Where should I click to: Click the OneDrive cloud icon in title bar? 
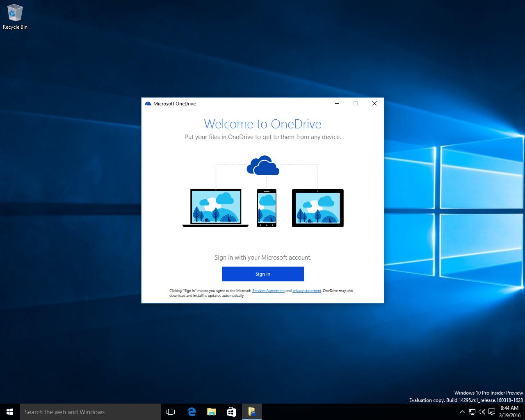pos(148,104)
